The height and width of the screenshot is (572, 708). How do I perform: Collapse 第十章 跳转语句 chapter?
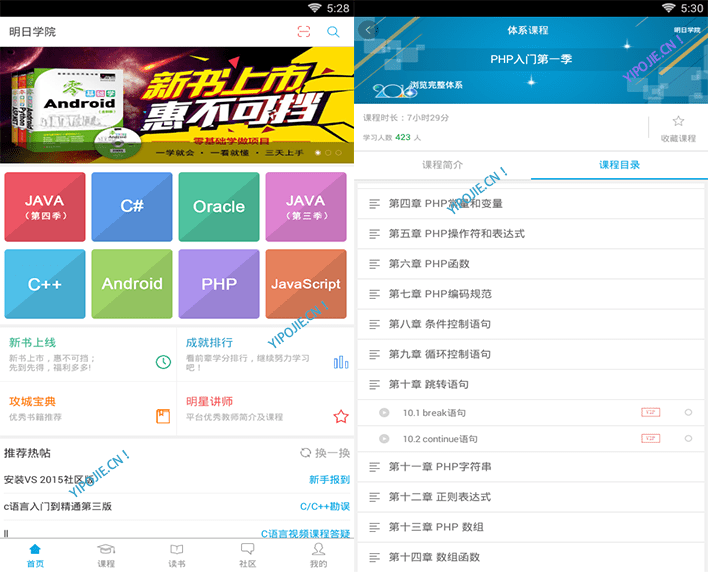click(x=531, y=385)
